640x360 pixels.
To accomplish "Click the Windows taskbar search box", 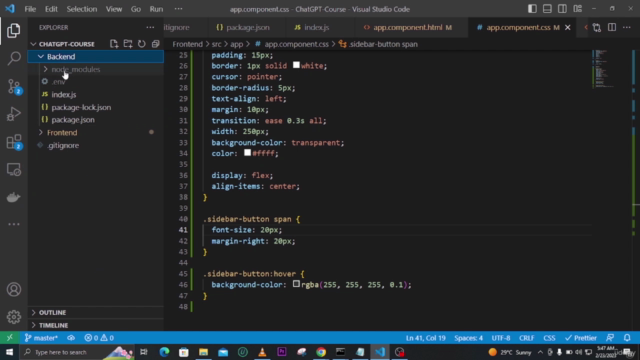I will point(78,352).
